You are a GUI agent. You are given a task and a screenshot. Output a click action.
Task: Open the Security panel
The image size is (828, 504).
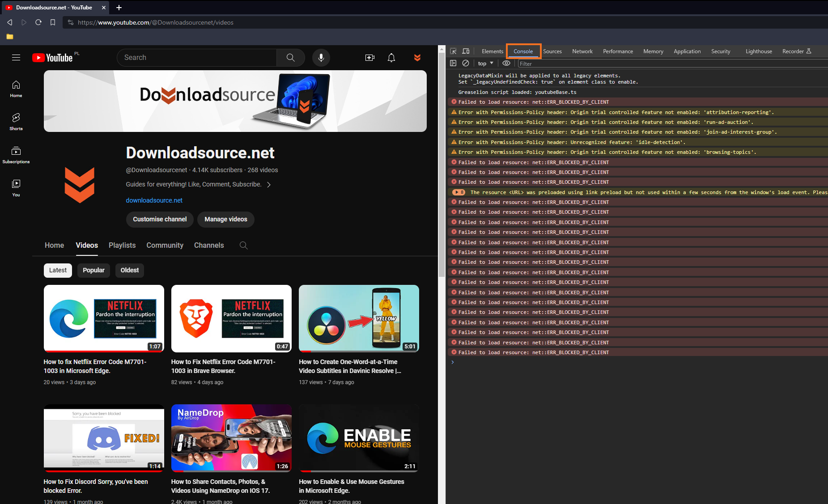coord(721,51)
